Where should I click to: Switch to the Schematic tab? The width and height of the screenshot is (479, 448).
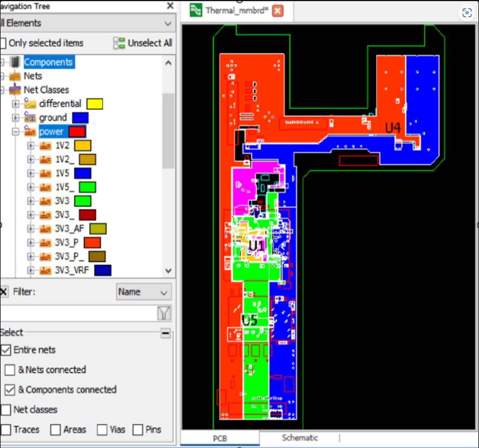click(x=300, y=438)
